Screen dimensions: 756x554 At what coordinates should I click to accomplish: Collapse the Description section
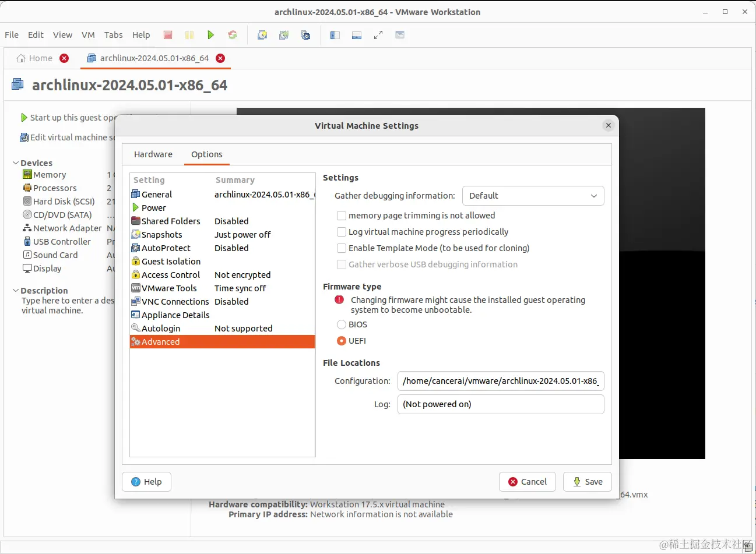tap(16, 291)
